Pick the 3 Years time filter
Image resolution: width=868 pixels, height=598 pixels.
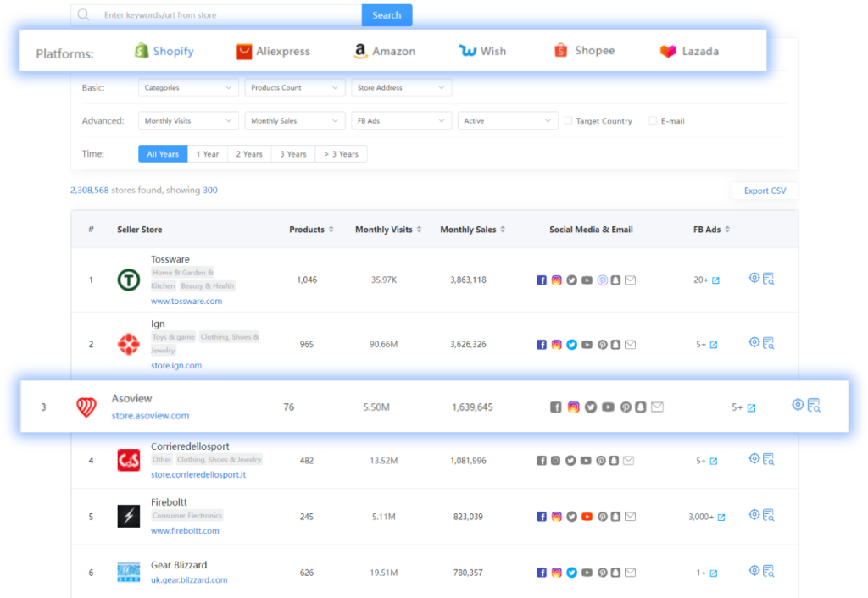click(292, 154)
